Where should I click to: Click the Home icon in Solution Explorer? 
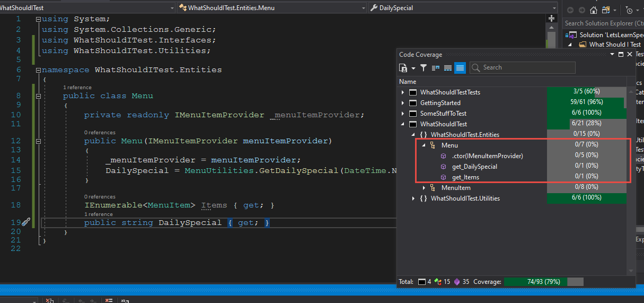(x=593, y=10)
